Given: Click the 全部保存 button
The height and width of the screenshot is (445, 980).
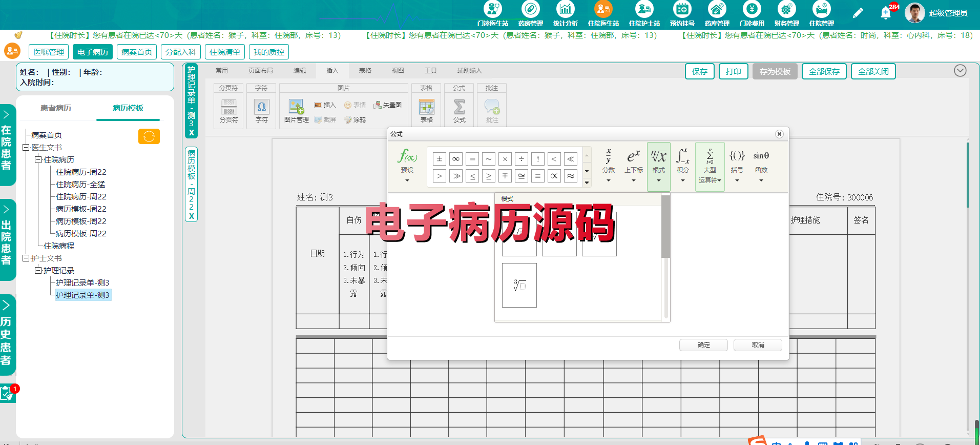Looking at the screenshot, I should point(824,72).
